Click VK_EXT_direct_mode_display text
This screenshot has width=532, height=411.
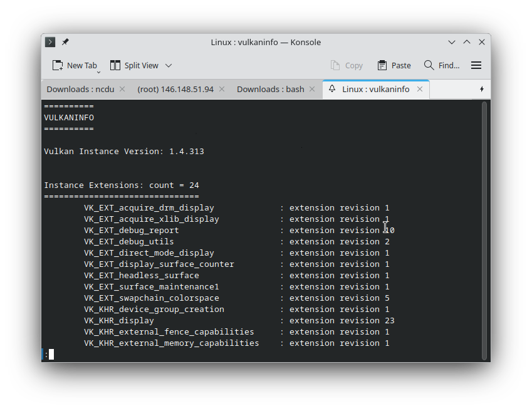pyautogui.click(x=149, y=253)
